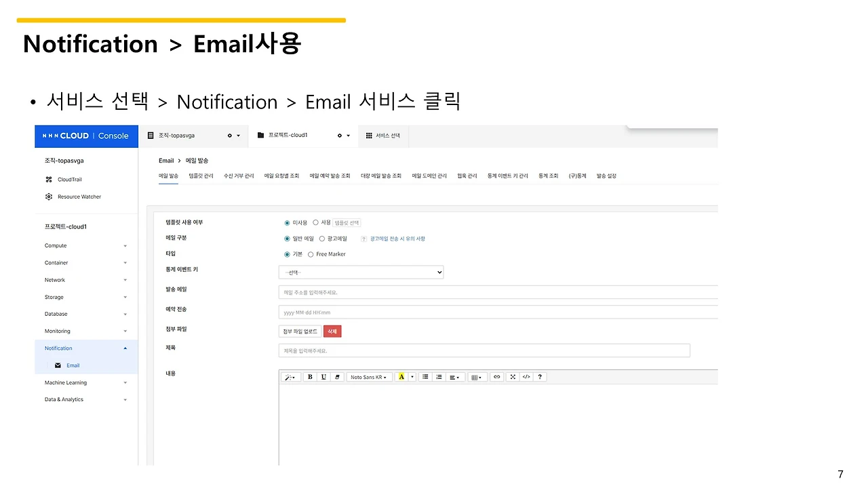Screen dimensions: 868x488
Task: Click the NHN Cloud Console logo
Action: pos(85,136)
